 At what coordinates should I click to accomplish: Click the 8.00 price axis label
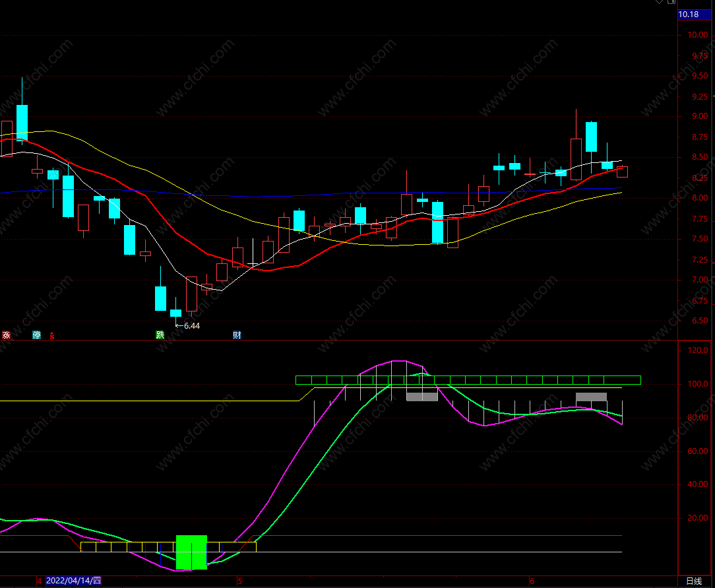pos(699,198)
